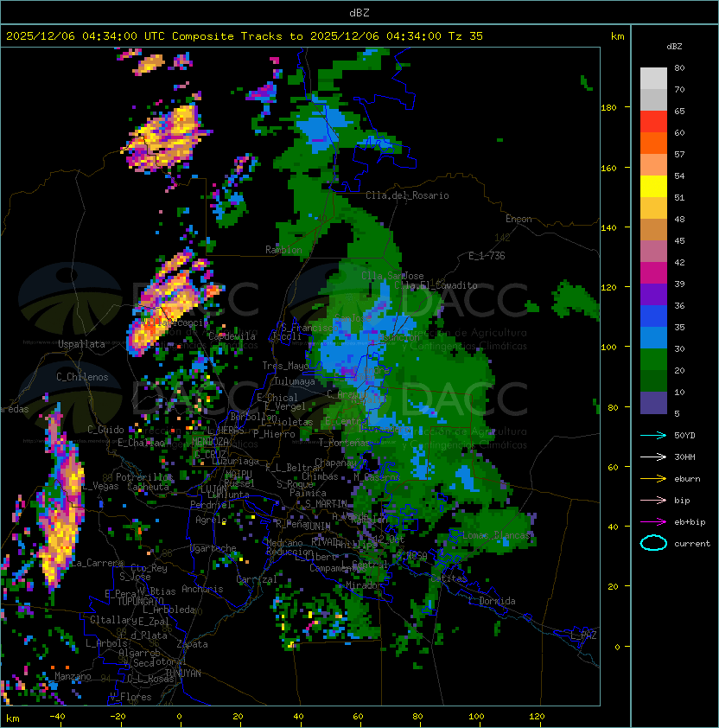Click the Tulumaya location label
The height and width of the screenshot is (728, 719).
pyautogui.click(x=295, y=381)
